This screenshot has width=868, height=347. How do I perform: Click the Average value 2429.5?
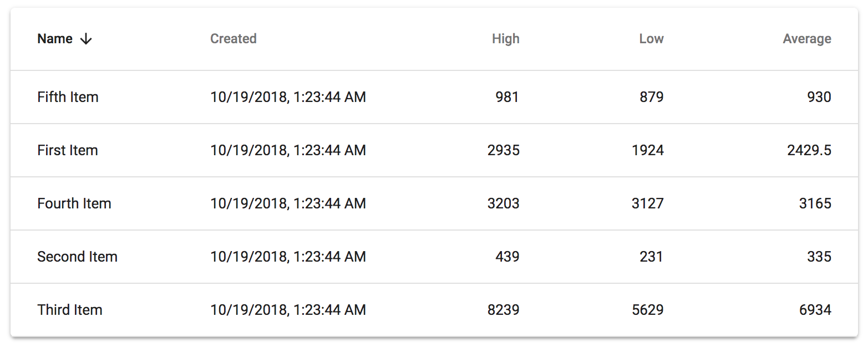pyautogui.click(x=809, y=150)
